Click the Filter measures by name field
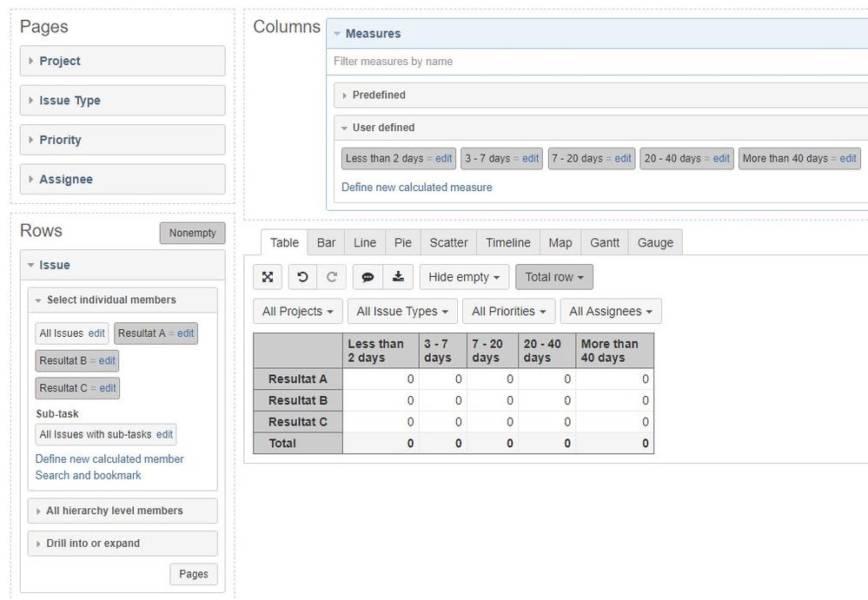The height and width of the screenshot is (600, 868). [598, 62]
